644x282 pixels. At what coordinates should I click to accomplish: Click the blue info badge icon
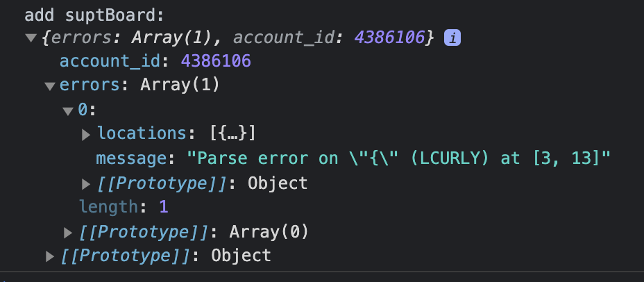coord(452,39)
